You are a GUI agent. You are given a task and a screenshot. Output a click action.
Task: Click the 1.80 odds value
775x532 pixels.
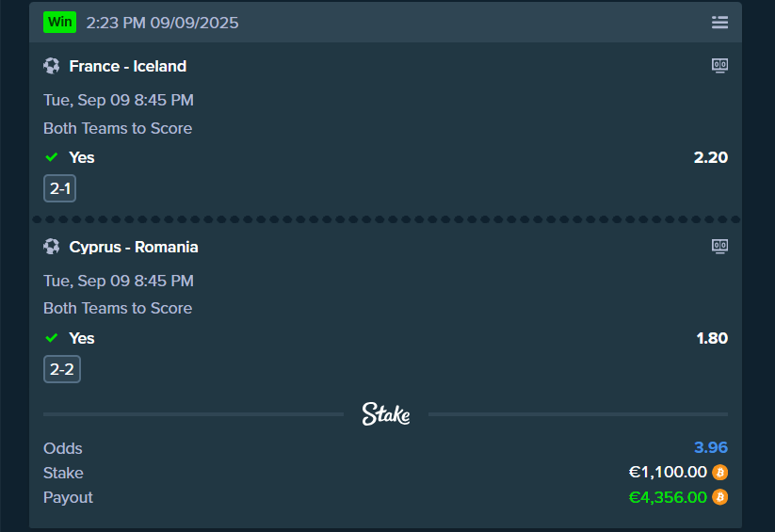pyautogui.click(x=711, y=338)
